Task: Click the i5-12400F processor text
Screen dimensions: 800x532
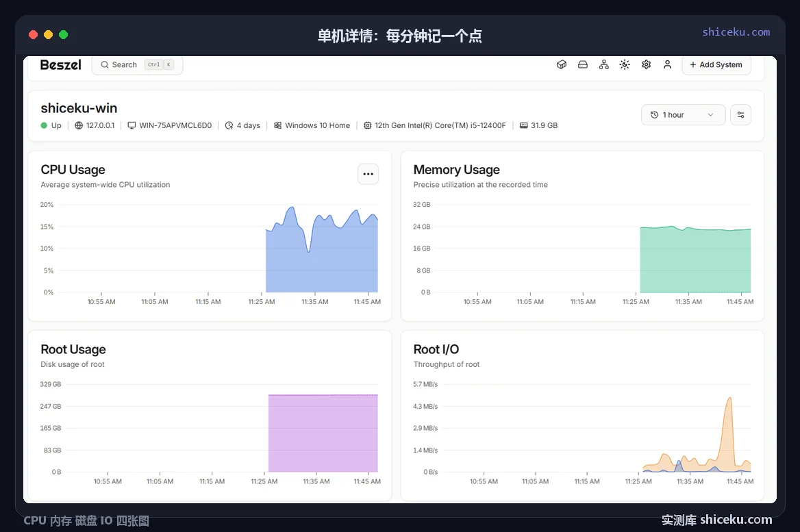Action: 440,125
